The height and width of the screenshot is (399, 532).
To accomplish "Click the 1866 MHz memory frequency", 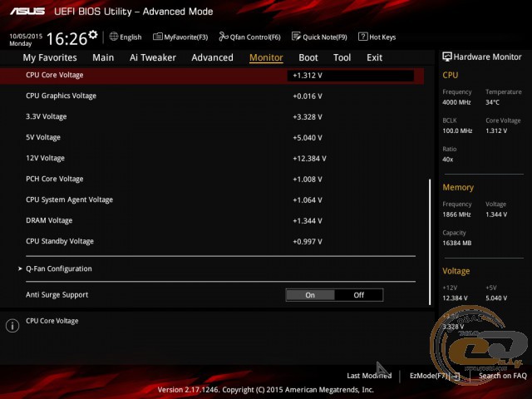I will [x=456, y=214].
